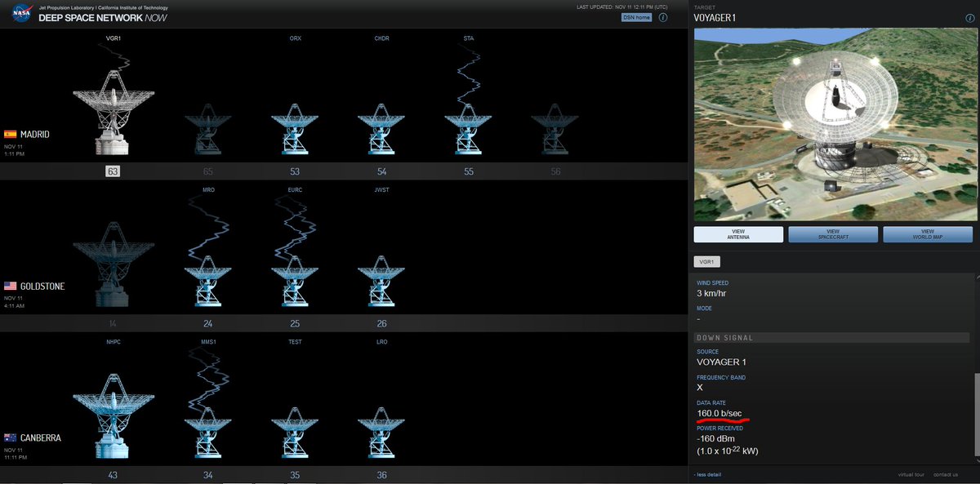Screen dimensions: 980x484
Task: Collapse details with less detail link
Action: (x=707, y=474)
